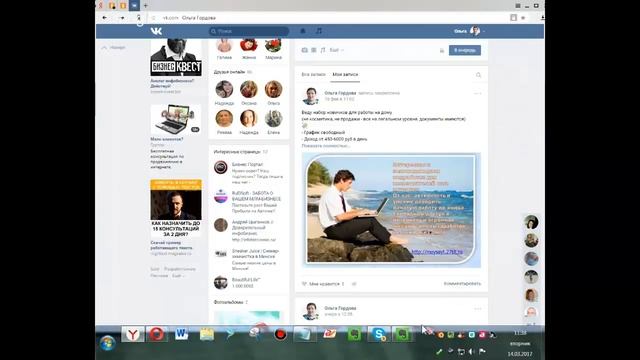Open the Windows Start orb
640x360 pixels.
(x=108, y=342)
